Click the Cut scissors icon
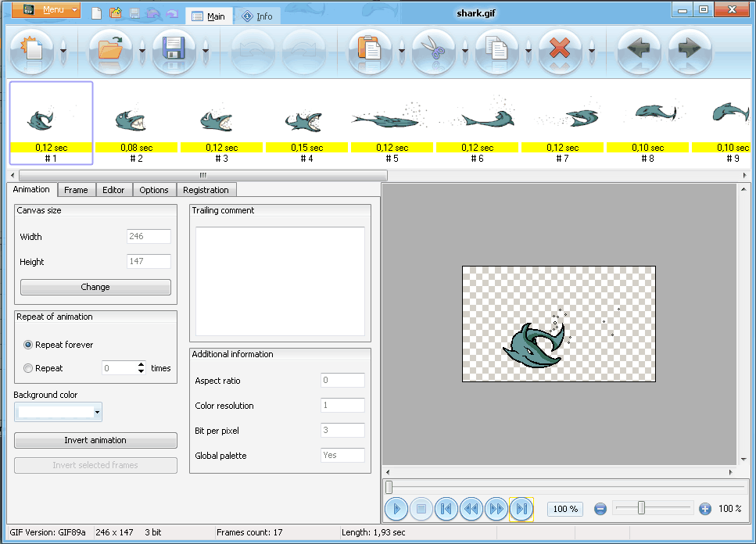The image size is (756, 544). coord(433,50)
